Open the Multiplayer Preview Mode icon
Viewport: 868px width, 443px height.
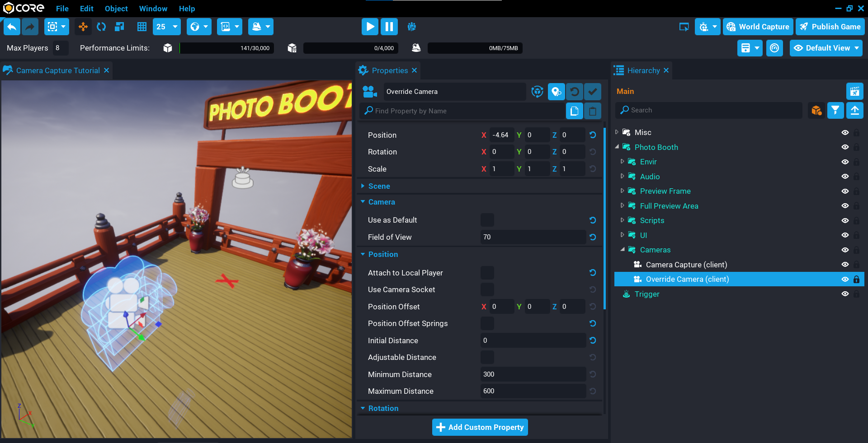pos(411,27)
